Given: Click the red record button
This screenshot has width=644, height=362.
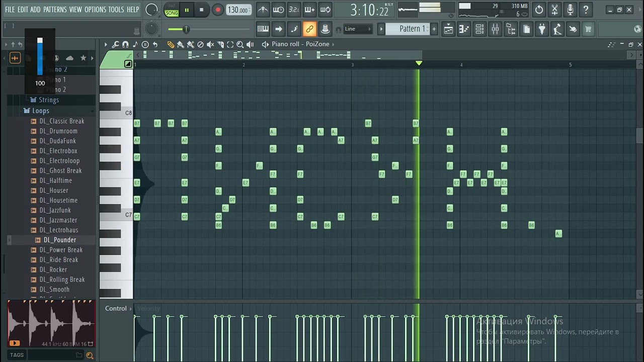Looking at the screenshot, I should (x=218, y=10).
